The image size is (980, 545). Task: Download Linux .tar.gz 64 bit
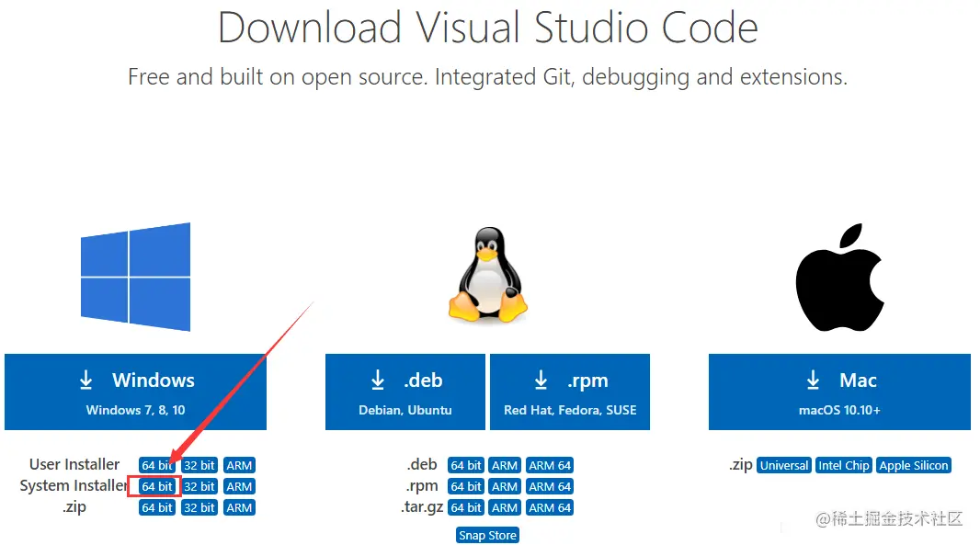466,507
